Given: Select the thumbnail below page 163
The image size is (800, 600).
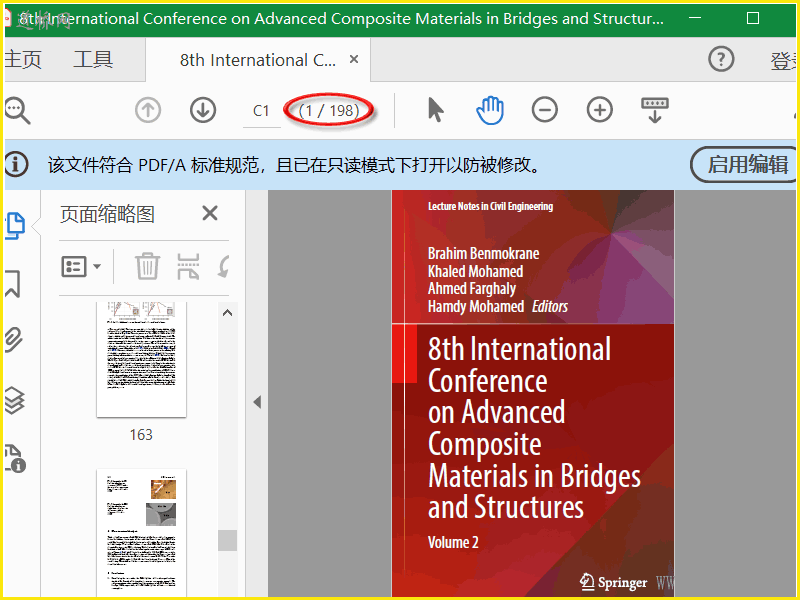Looking at the screenshot, I should point(141,532).
